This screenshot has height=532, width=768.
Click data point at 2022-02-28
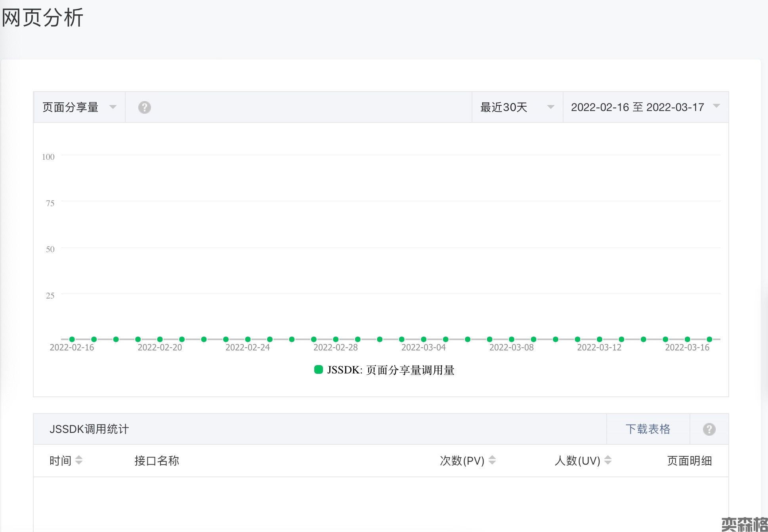pyautogui.click(x=336, y=339)
